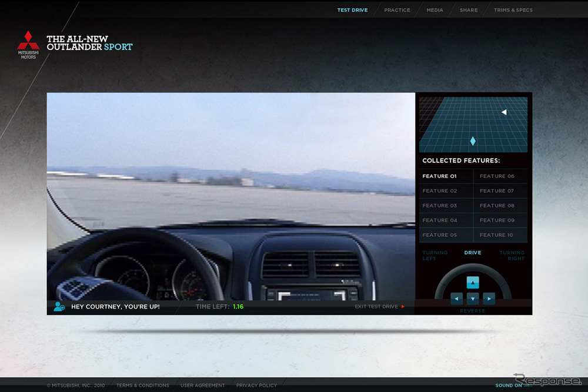This screenshot has width=588, height=392.
Task: View the Privacy Policy link
Action: (x=256, y=386)
